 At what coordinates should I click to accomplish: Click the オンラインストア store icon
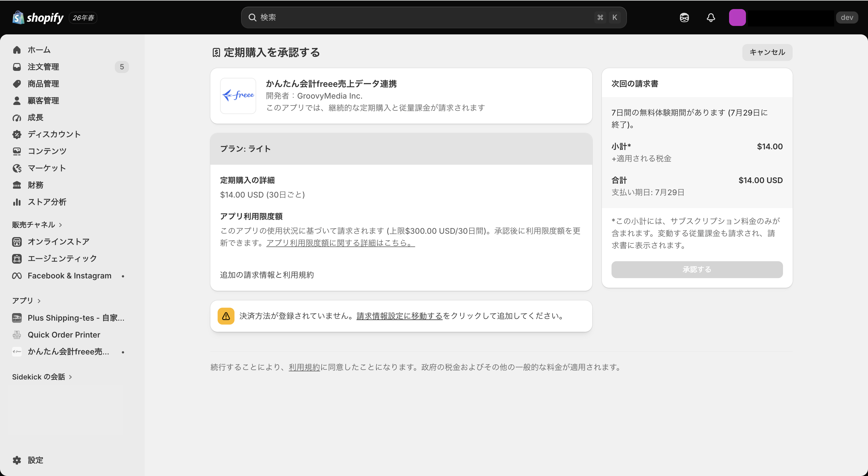click(17, 242)
